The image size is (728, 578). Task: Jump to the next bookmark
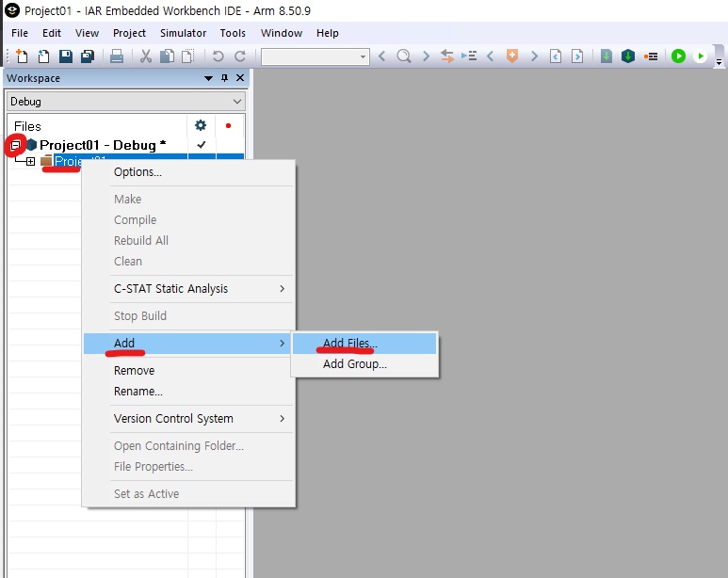(x=534, y=56)
